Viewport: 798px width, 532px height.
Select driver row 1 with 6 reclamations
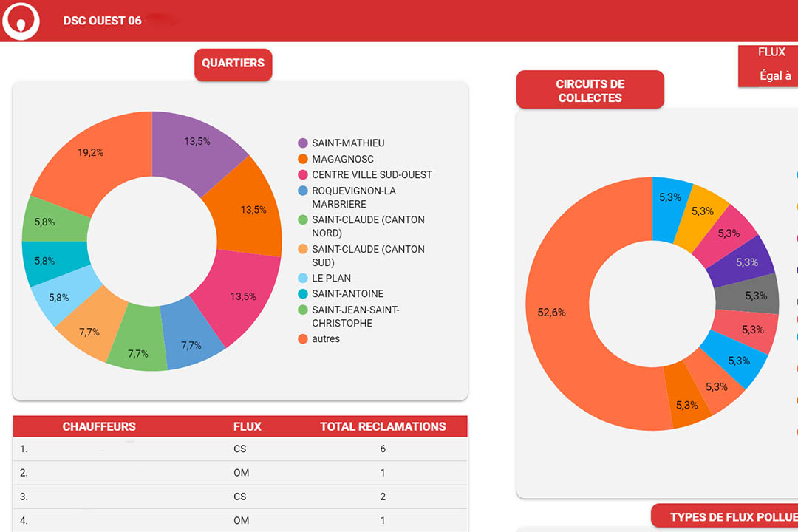(240, 449)
